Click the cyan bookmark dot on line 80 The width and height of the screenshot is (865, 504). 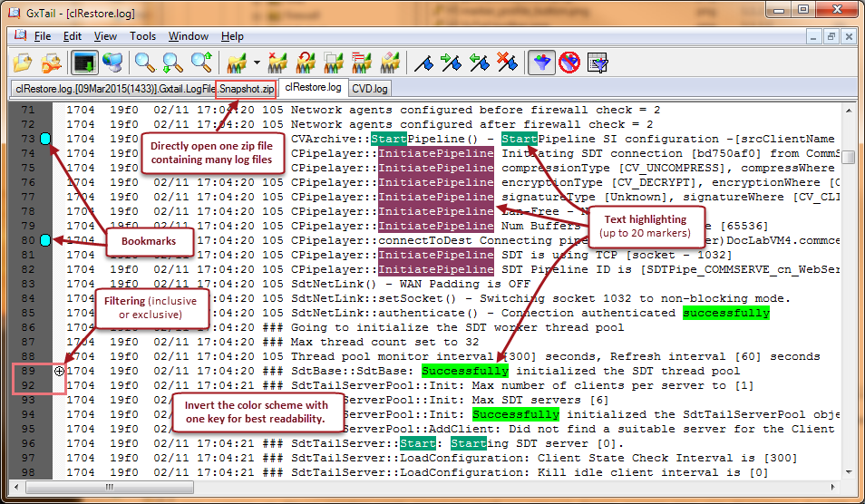tap(45, 240)
